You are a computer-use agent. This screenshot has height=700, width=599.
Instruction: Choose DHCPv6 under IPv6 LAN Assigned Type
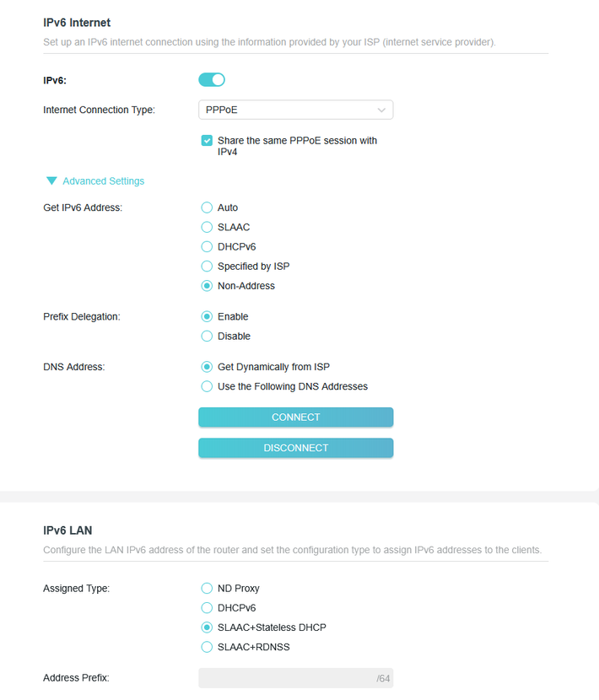207,608
